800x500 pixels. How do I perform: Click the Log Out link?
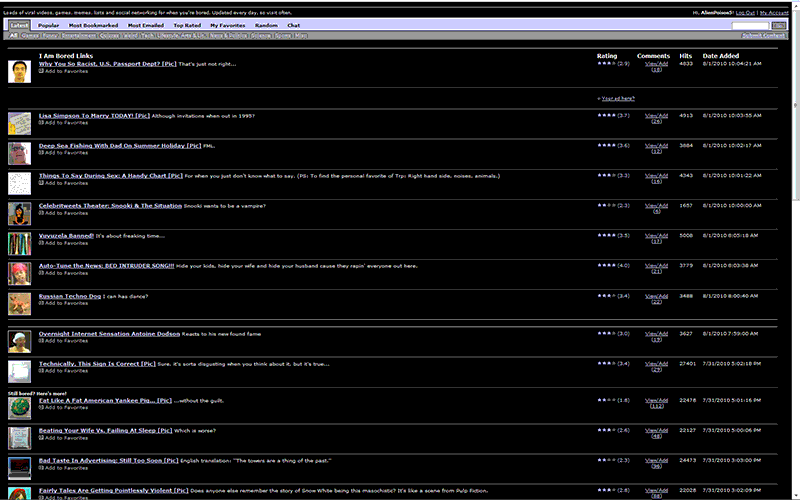(x=745, y=13)
